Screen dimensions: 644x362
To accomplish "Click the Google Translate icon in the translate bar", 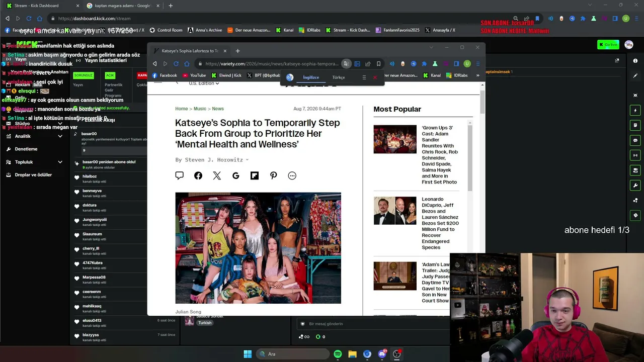I will pos(290,77).
